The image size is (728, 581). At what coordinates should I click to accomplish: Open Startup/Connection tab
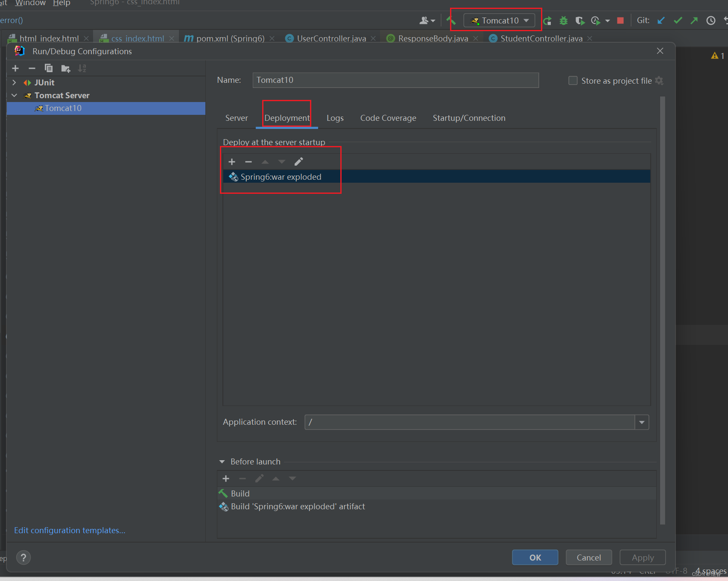click(x=469, y=118)
